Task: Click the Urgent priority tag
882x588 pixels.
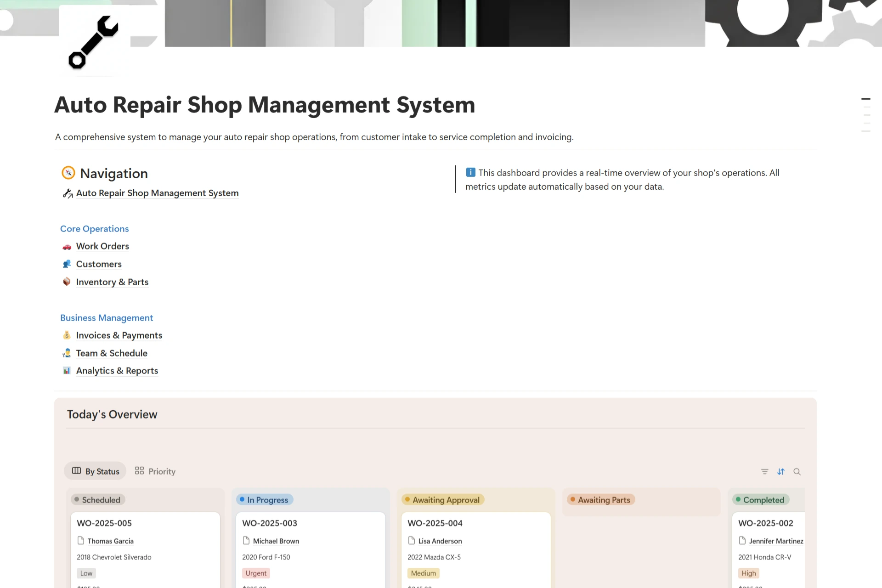Action: pyautogui.click(x=256, y=573)
